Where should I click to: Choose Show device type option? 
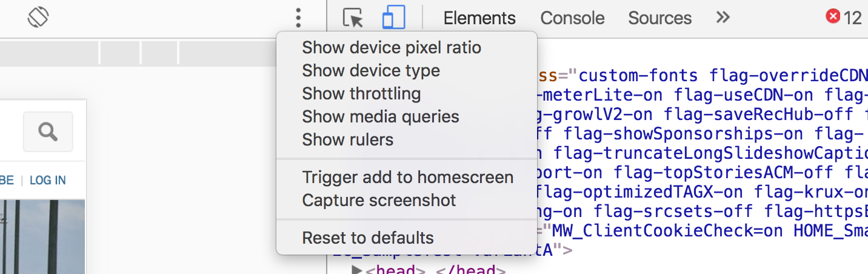(x=371, y=70)
